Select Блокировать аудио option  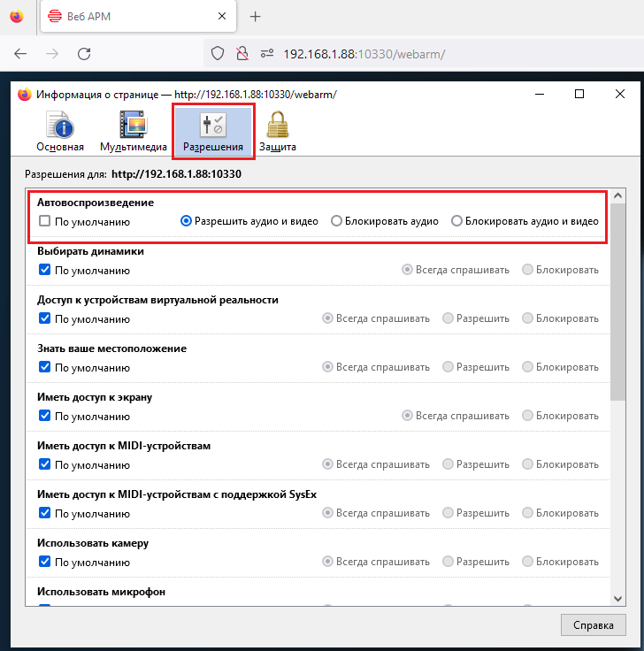336,221
